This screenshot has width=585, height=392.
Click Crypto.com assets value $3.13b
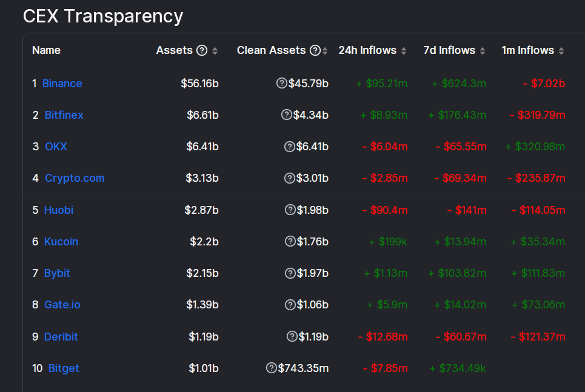click(202, 178)
